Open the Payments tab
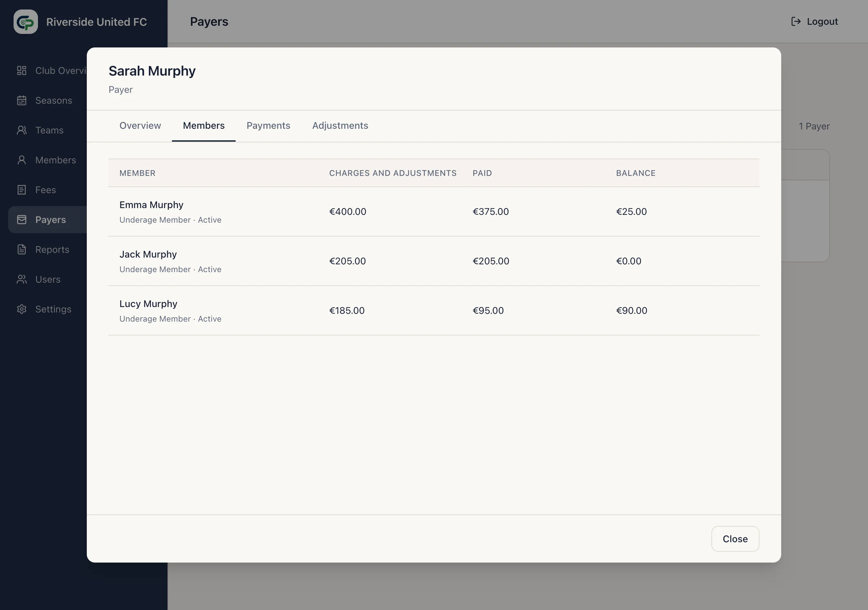The height and width of the screenshot is (610, 868). click(x=269, y=126)
